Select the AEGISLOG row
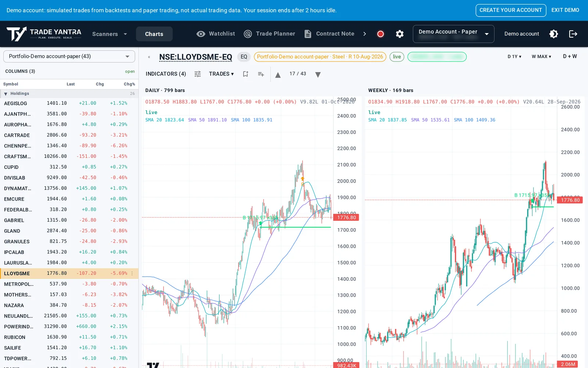This screenshot has height=368, width=588. click(x=69, y=103)
